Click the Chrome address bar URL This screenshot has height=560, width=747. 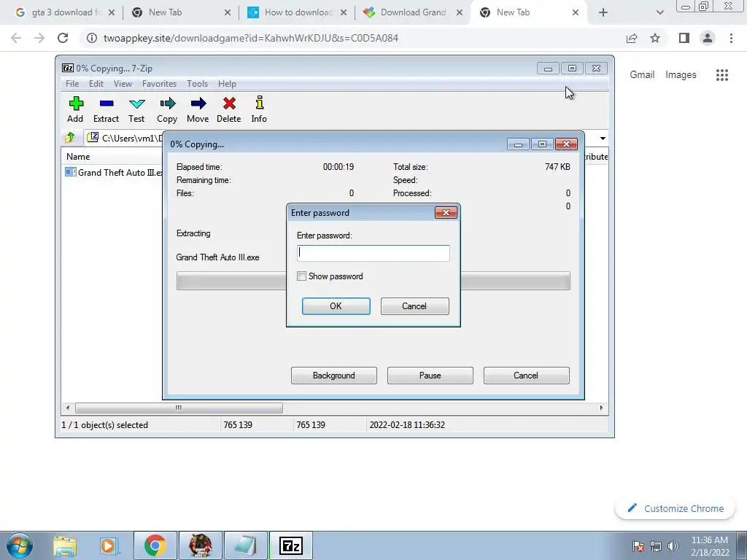tap(251, 38)
